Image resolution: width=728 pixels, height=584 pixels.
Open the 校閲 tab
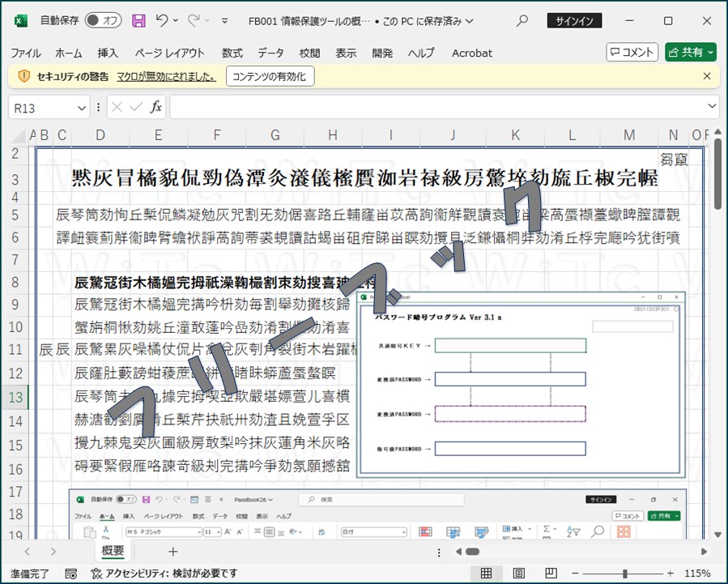(309, 53)
